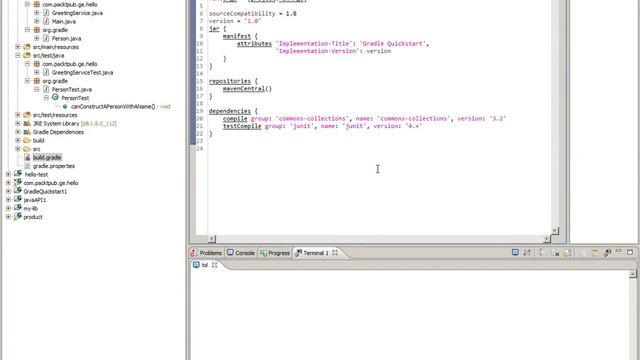Screen dimensions: 640x360
Task: Click the build.gradle file icon
Action: click(x=27, y=157)
